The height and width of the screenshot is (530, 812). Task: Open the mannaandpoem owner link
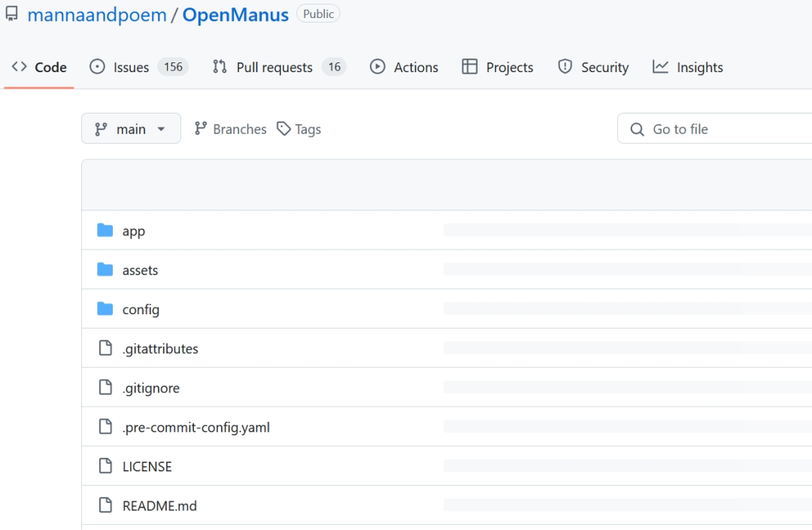point(97,15)
